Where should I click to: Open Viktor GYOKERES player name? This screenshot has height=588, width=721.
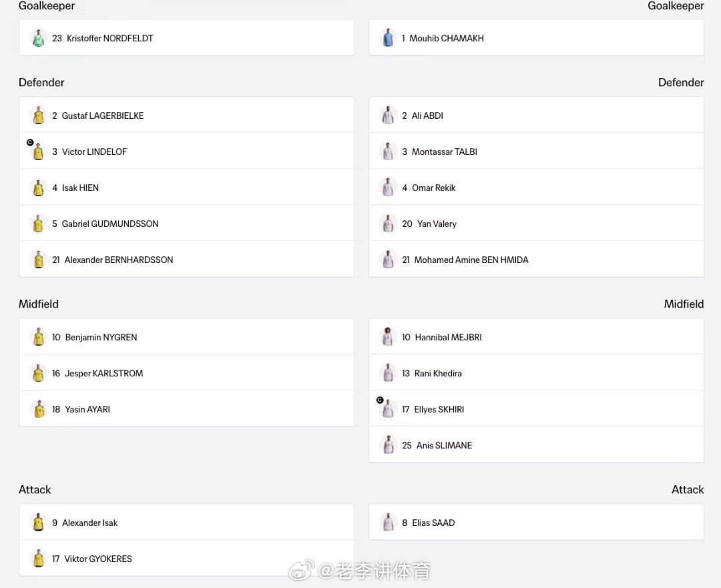pos(98,559)
